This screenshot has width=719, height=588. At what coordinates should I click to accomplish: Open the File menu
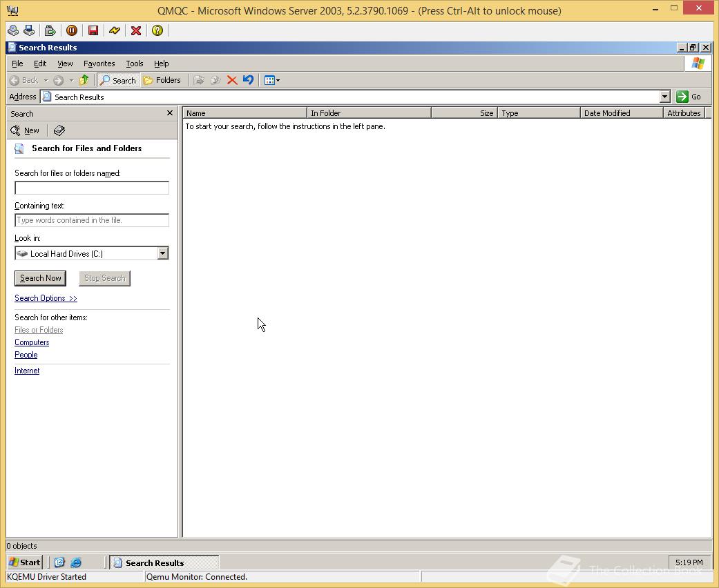pos(17,63)
